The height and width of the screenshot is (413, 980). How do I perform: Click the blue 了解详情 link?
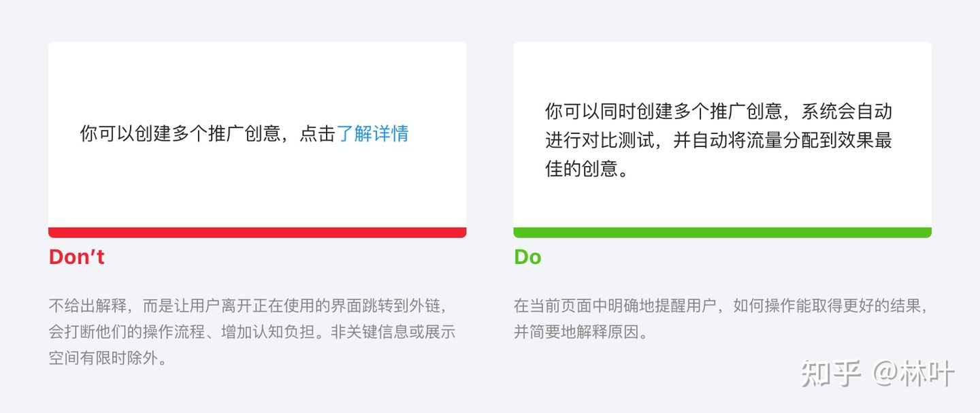pyautogui.click(x=372, y=133)
